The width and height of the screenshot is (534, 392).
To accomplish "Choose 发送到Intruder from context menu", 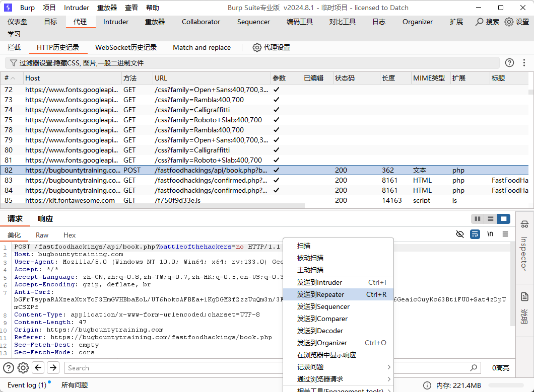I will pos(338,282).
